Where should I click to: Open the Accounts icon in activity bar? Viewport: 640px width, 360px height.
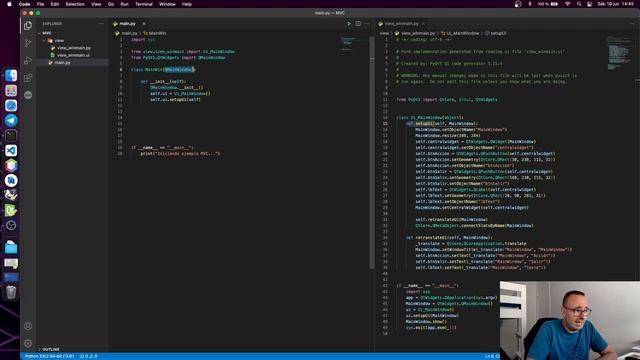(x=28, y=326)
